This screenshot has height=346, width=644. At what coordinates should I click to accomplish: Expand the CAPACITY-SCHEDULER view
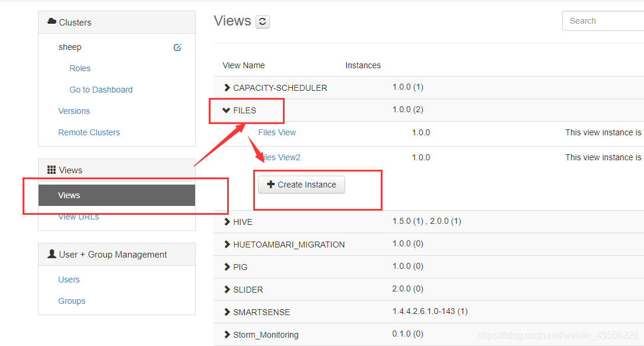(227, 87)
